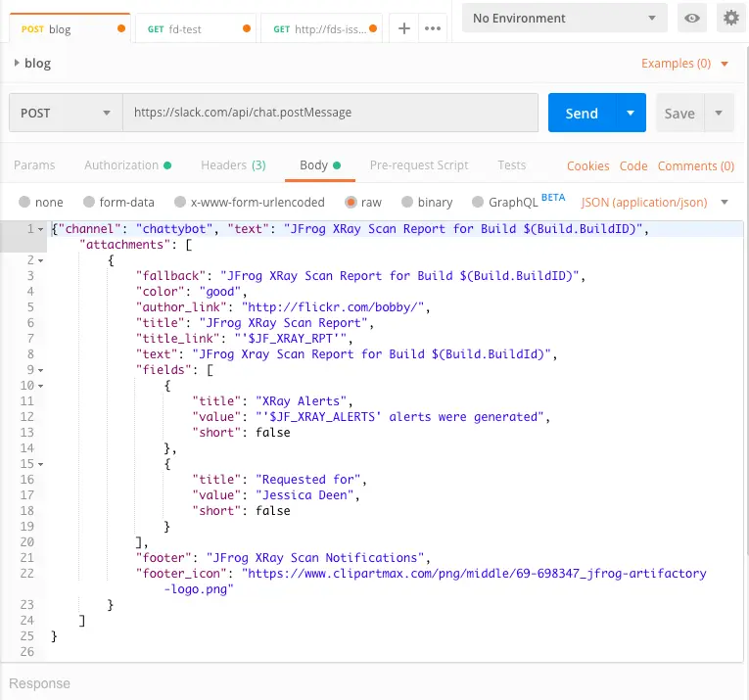Click the "value": "Jessica Deen" line
Image resolution: width=749 pixels, height=700 pixels.
tap(276, 495)
